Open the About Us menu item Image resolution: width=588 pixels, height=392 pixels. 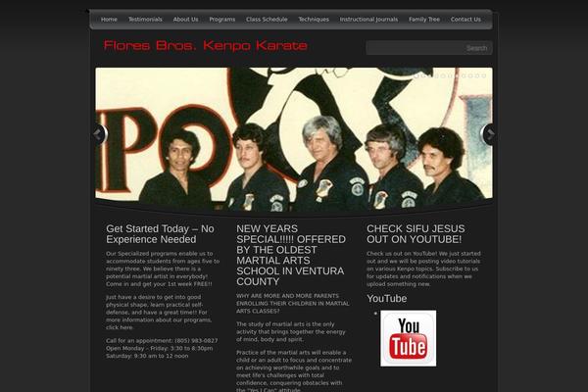coord(185,20)
